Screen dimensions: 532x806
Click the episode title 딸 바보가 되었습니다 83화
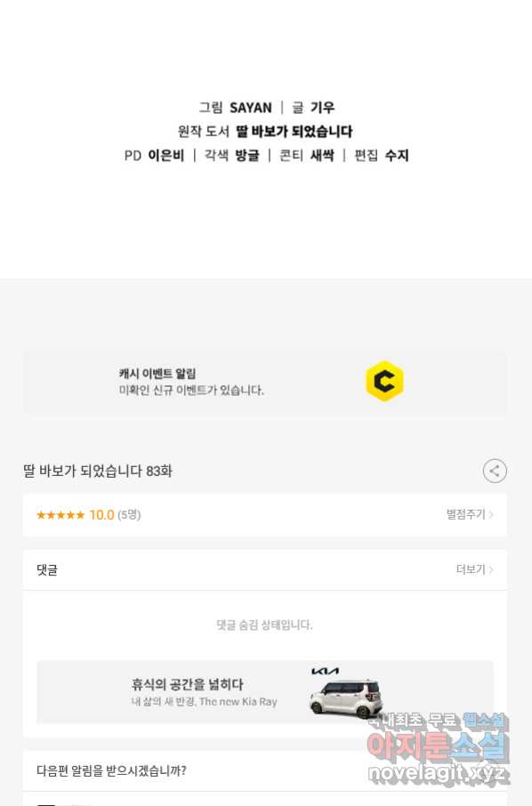point(98,471)
